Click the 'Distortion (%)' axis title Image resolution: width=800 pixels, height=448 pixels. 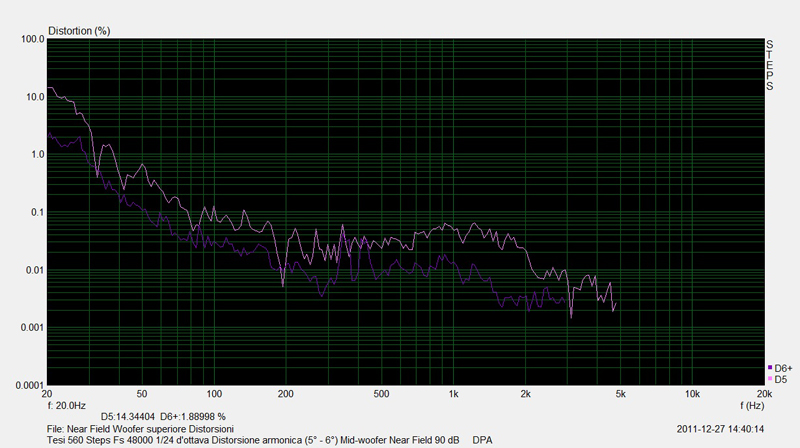[x=79, y=31]
